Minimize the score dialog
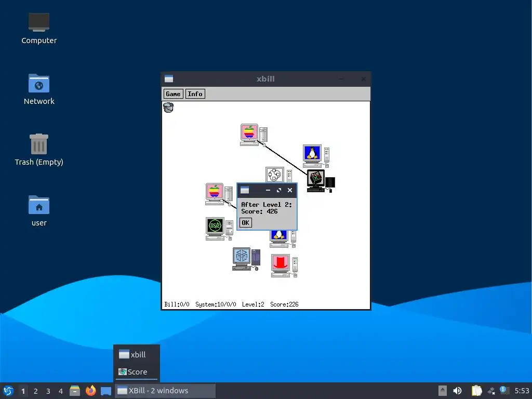532x399 pixels. (268, 190)
